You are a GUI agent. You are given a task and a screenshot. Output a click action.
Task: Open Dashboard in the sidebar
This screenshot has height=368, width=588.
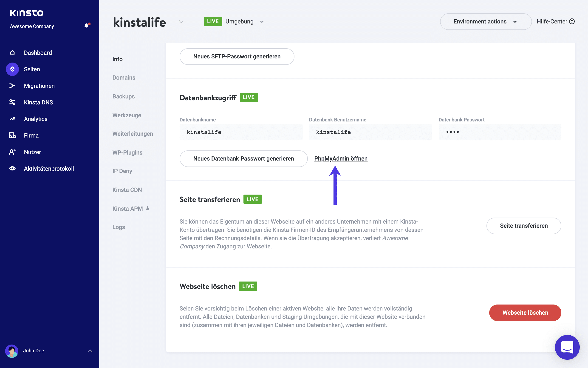(38, 53)
